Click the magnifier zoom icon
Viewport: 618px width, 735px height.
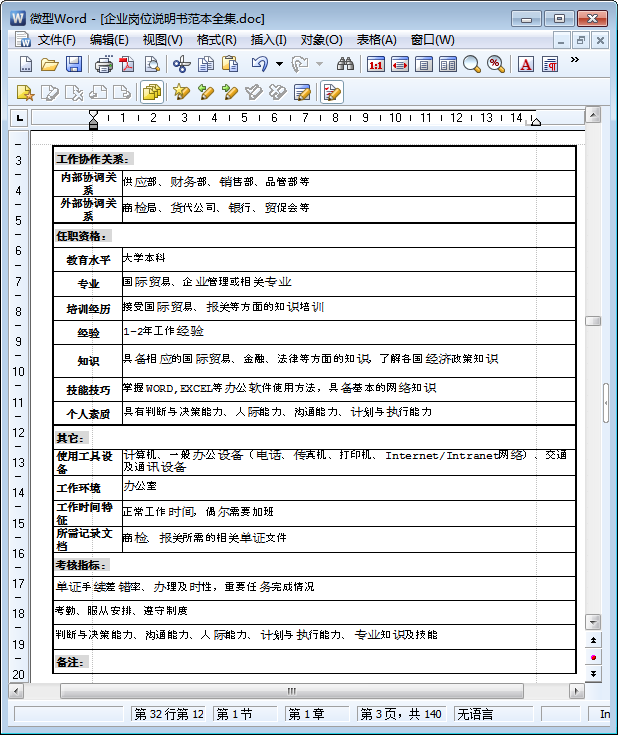[472, 64]
